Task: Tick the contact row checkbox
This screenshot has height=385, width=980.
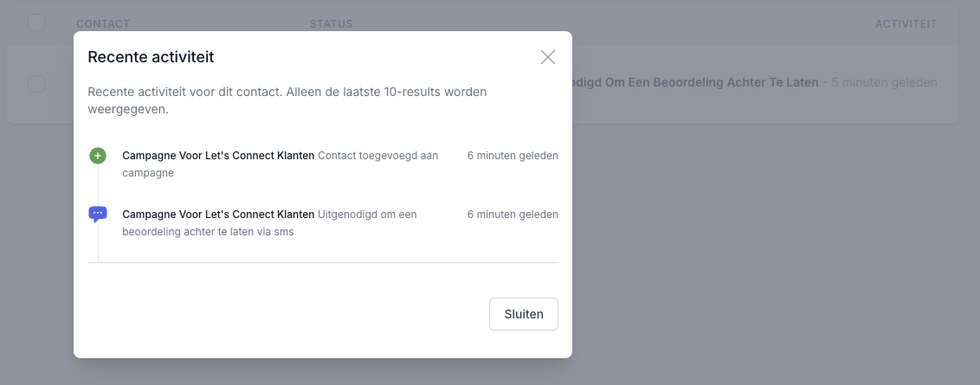Action: (x=36, y=84)
